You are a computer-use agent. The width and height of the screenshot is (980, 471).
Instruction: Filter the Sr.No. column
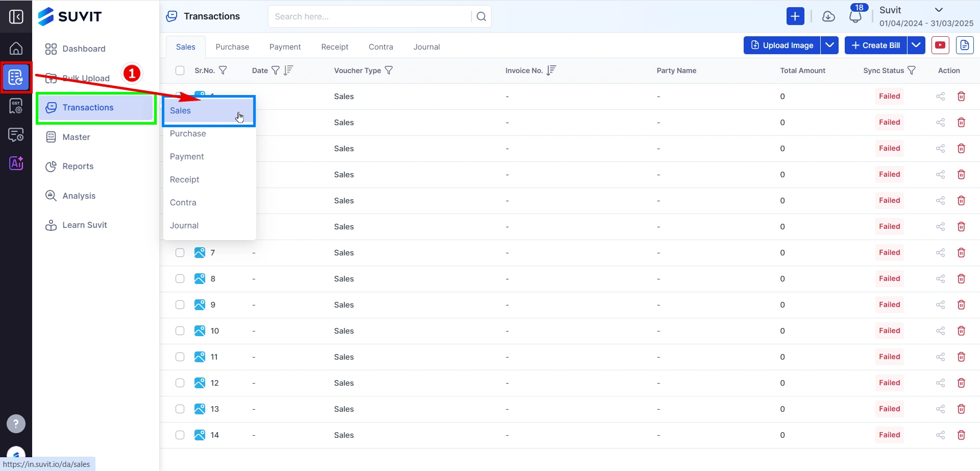pos(223,70)
